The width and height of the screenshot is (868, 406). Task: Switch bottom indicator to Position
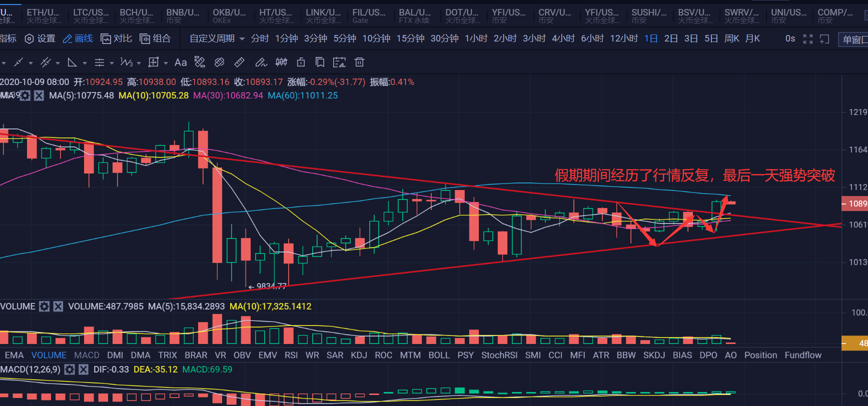point(760,355)
